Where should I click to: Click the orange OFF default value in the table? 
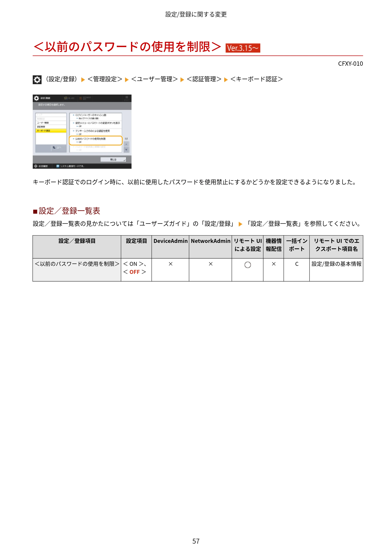pos(134,272)
